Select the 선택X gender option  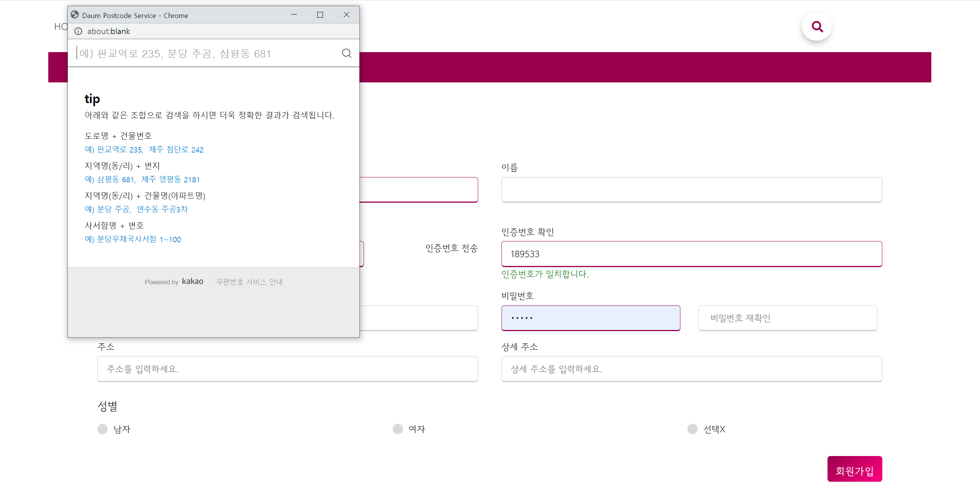click(692, 429)
